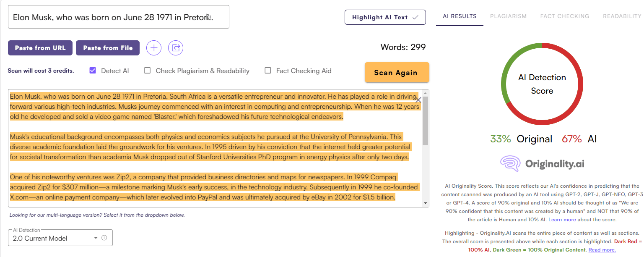This screenshot has height=257, width=644.
Task: Click the X icon in the text area
Action: [418, 100]
